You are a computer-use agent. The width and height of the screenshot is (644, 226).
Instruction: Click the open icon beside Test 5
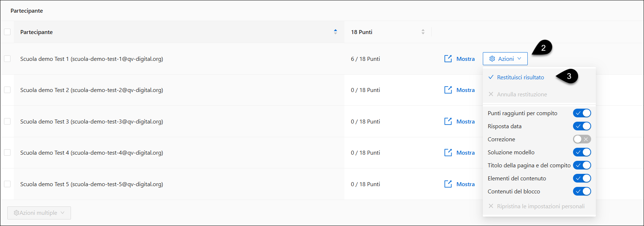[448, 184]
